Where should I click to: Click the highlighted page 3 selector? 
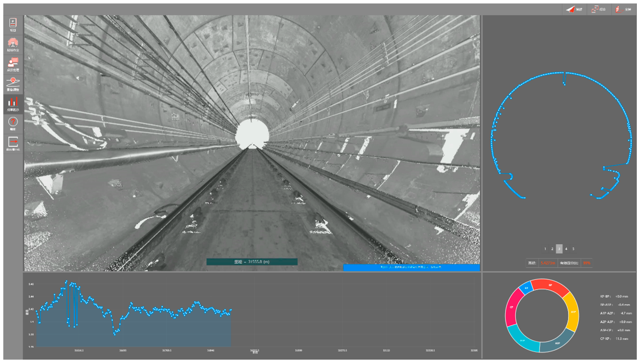(559, 249)
